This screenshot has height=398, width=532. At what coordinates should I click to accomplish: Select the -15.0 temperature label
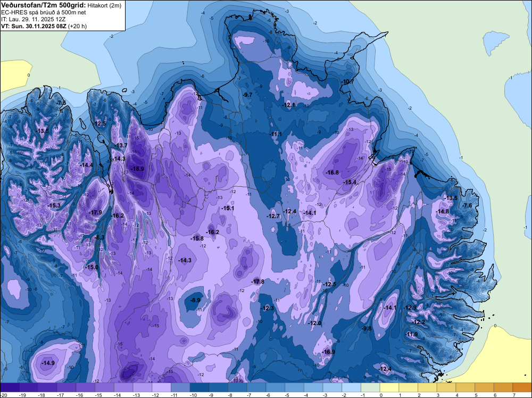[x=92, y=267]
